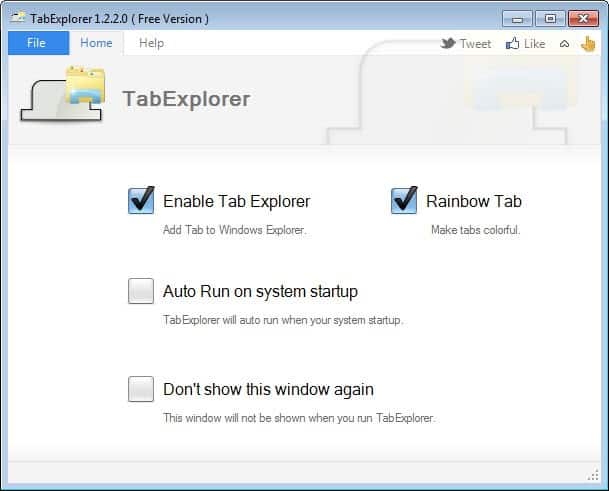The image size is (609, 491).
Task: Enable Auto Run on system startup
Action: pyautogui.click(x=141, y=291)
